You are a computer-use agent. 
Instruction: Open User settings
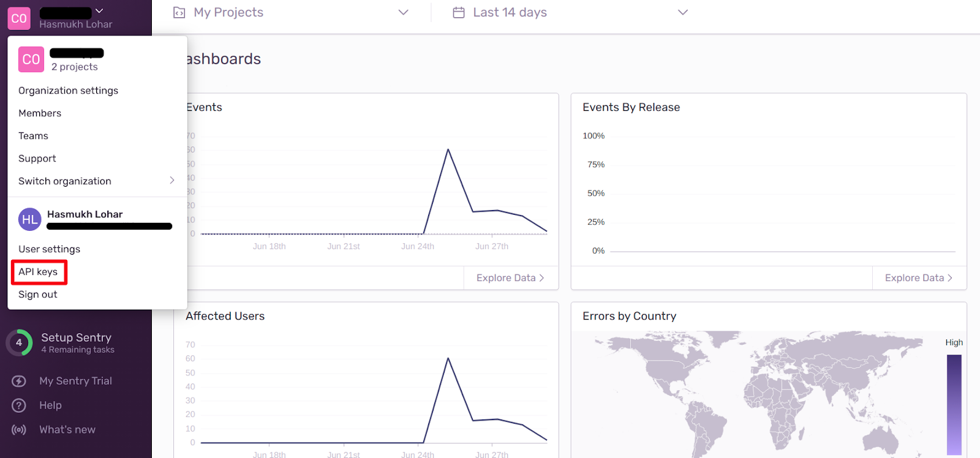pos(50,249)
